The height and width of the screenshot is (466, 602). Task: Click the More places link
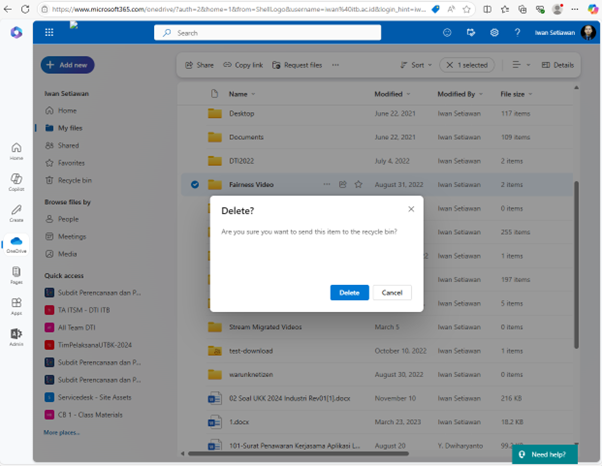[x=63, y=432]
